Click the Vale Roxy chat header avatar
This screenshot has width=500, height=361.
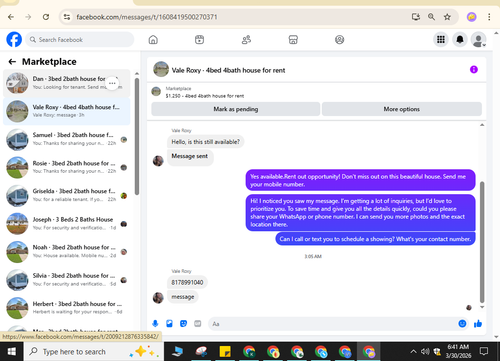[x=161, y=69]
